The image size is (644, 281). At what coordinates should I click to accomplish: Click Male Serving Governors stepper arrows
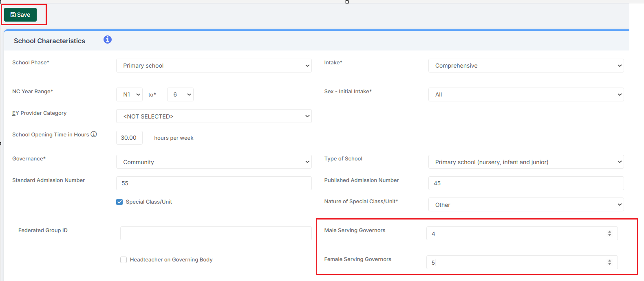point(609,233)
